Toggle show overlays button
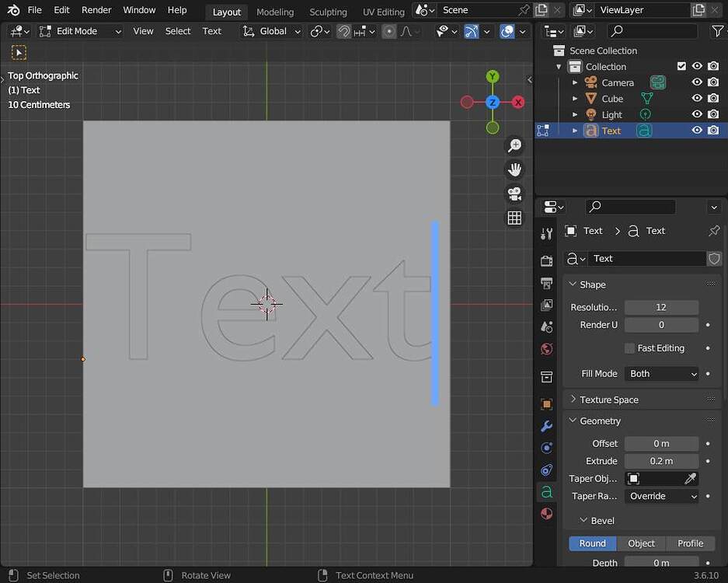This screenshot has height=583, width=728. pyautogui.click(x=507, y=31)
